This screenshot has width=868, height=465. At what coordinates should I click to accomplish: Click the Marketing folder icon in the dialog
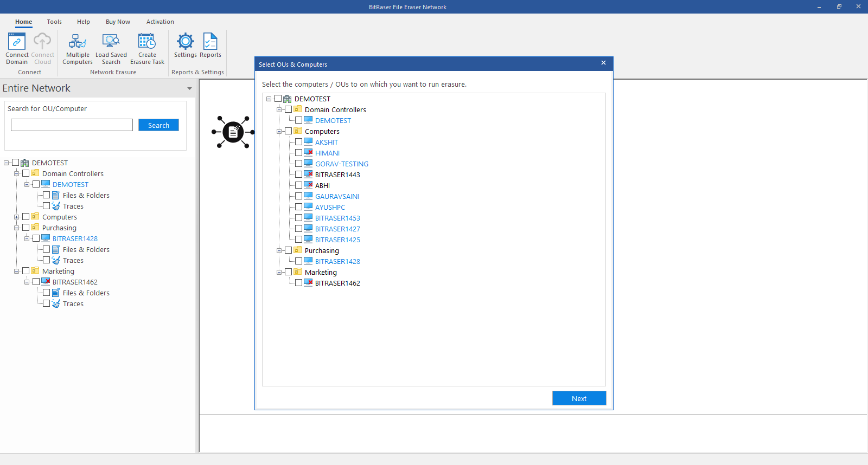pos(298,272)
